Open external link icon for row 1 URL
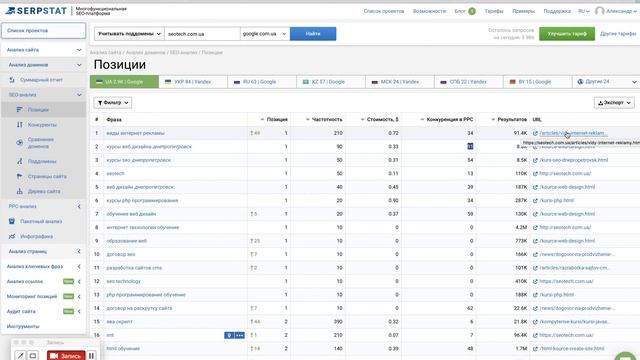Screen dimensions: 640x360 point(535,133)
